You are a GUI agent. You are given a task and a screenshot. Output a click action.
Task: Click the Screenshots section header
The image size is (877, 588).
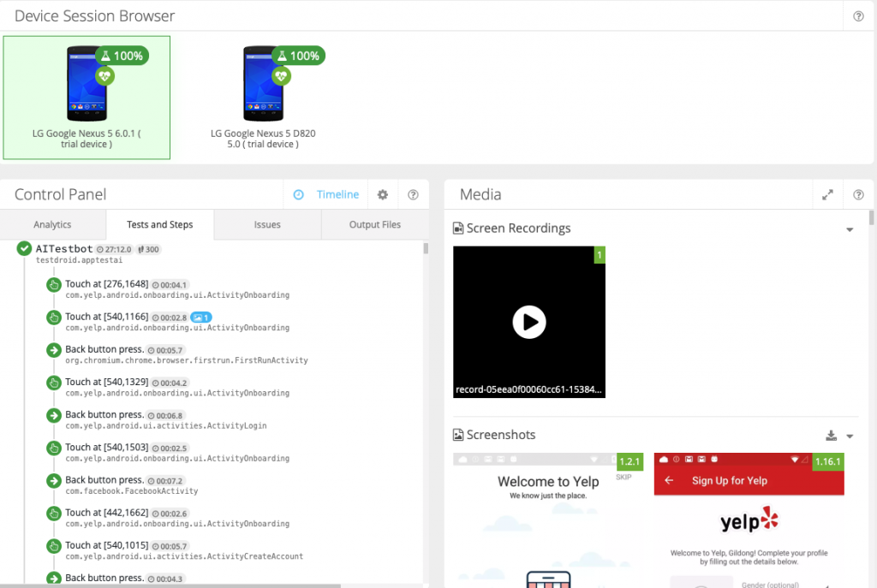point(494,435)
